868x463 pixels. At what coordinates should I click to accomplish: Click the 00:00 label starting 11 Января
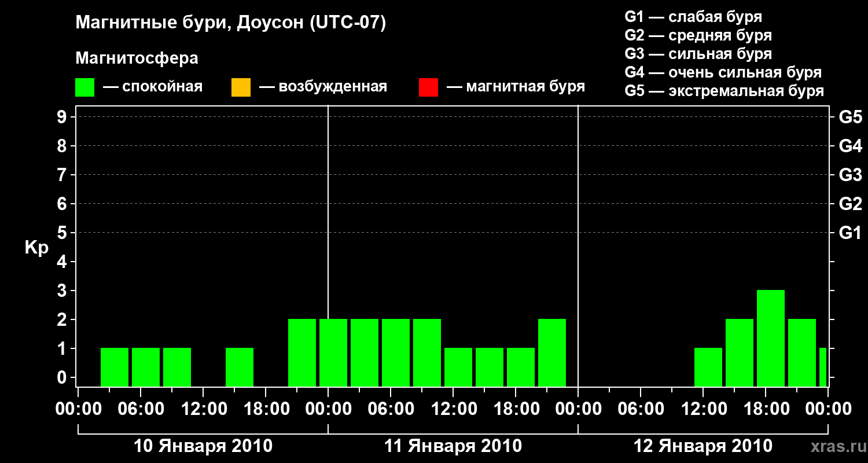328,409
